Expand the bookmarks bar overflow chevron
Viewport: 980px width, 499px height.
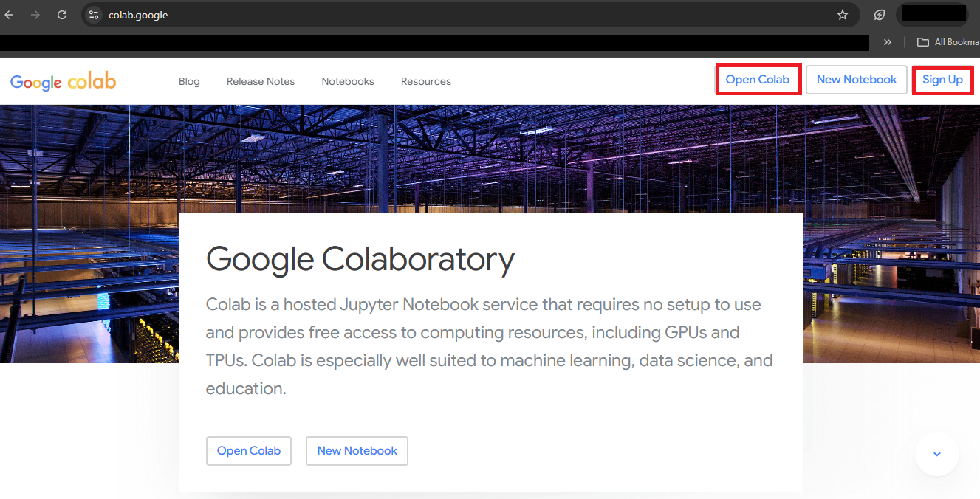pos(888,42)
